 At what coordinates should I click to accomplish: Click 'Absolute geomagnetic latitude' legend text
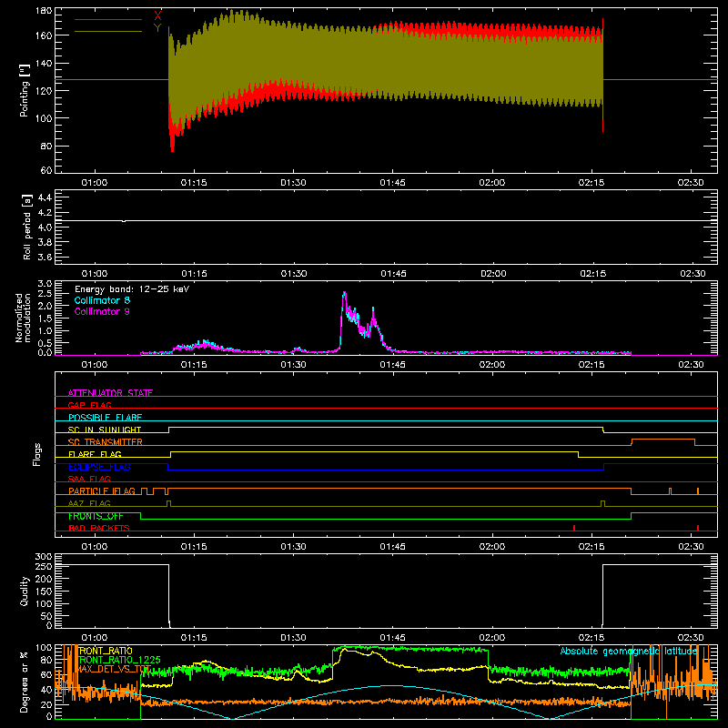[629, 651]
